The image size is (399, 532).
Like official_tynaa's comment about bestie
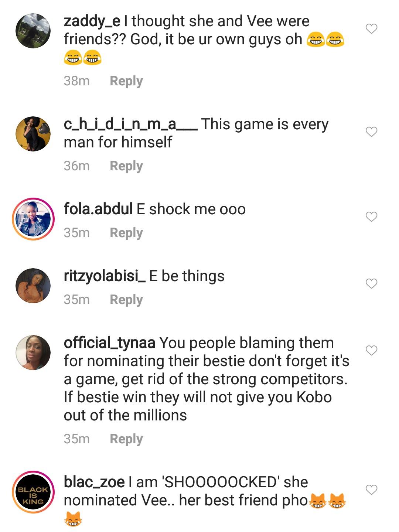pyautogui.click(x=371, y=350)
